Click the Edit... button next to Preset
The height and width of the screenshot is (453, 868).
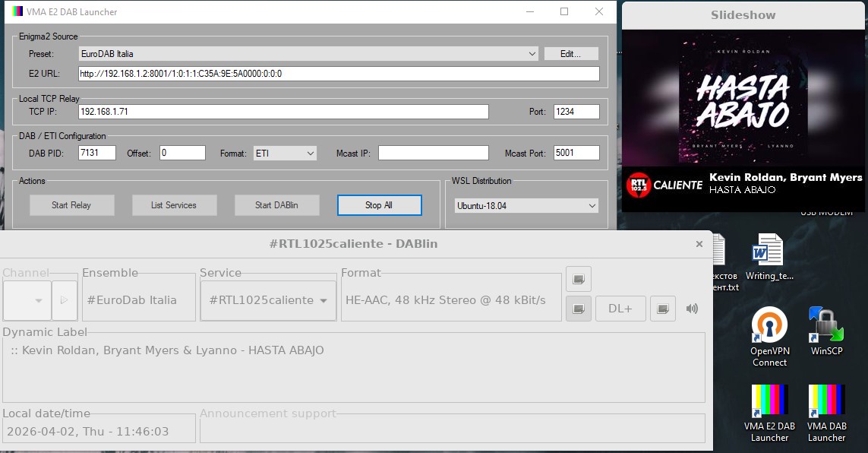[571, 54]
